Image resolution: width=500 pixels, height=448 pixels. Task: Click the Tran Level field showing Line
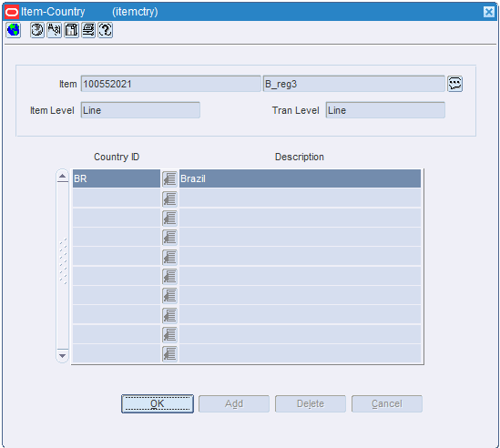pos(385,110)
